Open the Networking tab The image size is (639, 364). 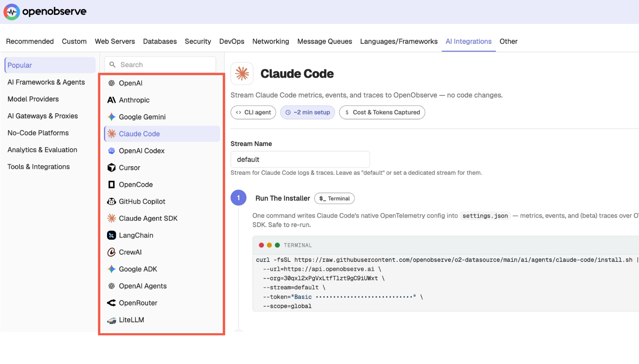click(x=271, y=42)
